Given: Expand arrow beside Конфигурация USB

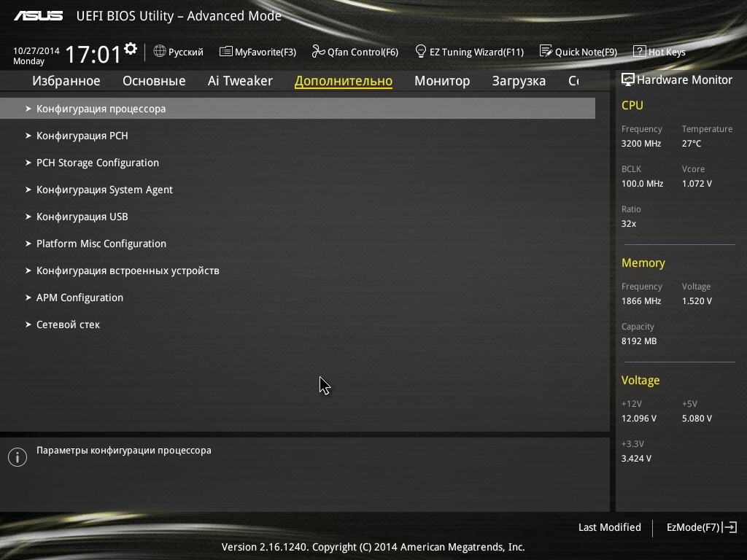Looking at the screenshot, I should (x=28, y=217).
